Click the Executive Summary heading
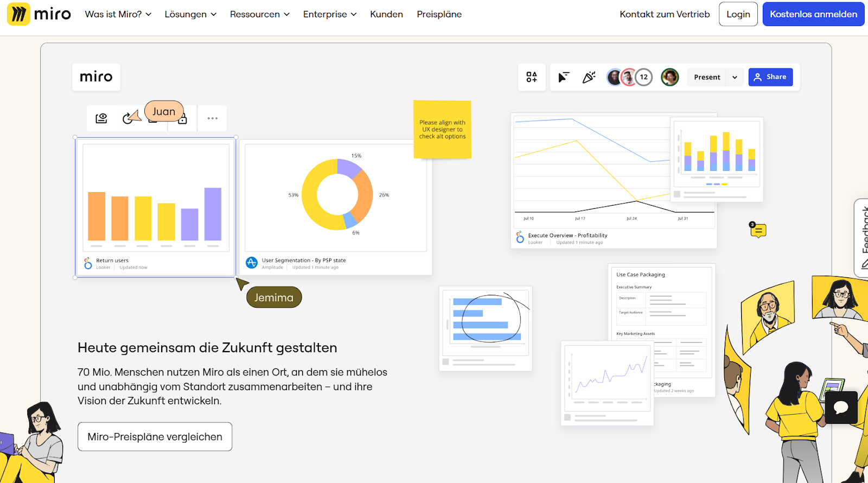868x483 pixels. pyautogui.click(x=634, y=287)
